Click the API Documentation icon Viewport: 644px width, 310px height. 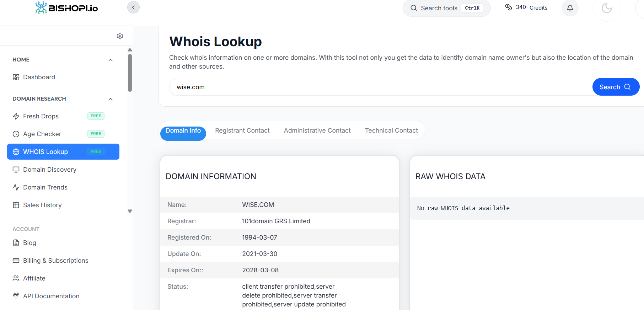point(16,296)
